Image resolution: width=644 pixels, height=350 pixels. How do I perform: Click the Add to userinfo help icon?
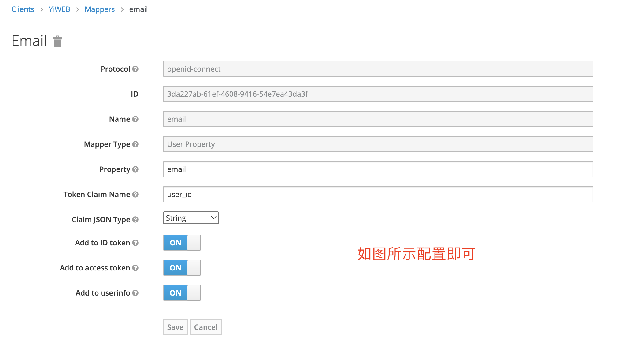(135, 293)
